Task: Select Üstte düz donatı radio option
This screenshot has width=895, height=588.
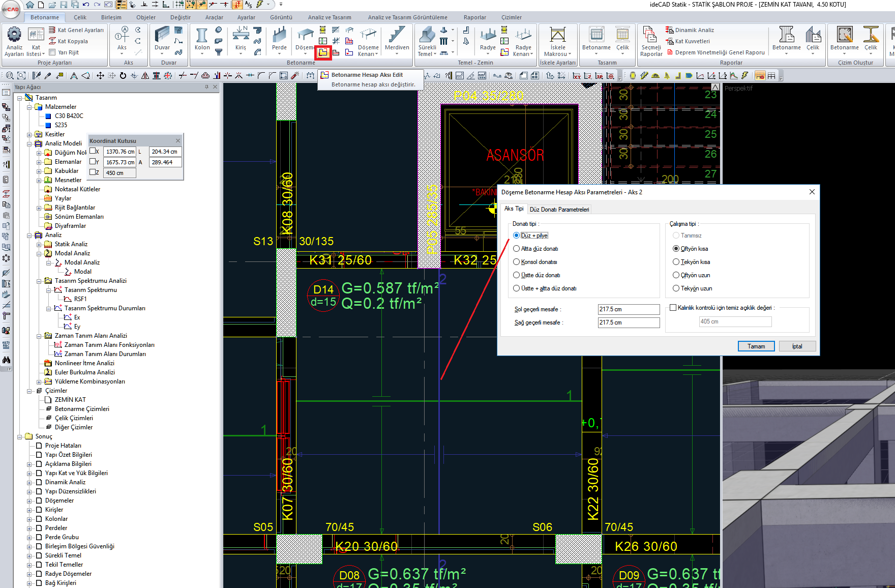Action: click(537, 275)
